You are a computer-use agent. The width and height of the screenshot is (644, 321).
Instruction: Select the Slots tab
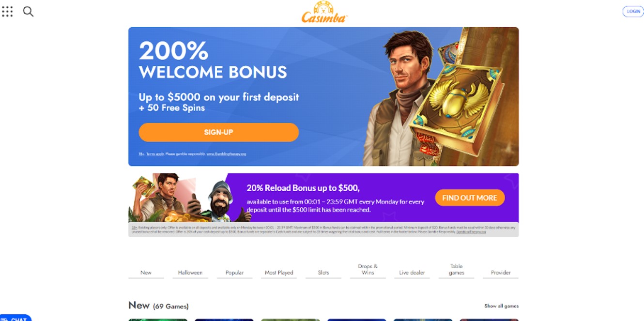click(323, 273)
